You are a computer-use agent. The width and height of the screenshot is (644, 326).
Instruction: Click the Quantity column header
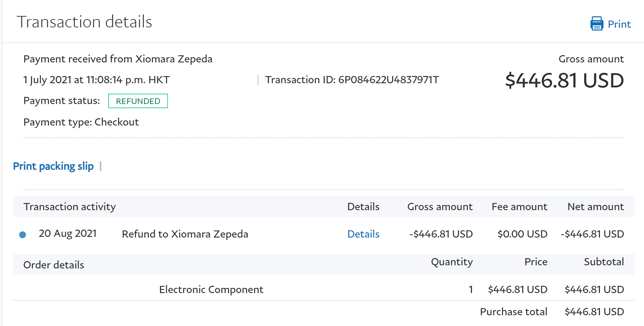[451, 262]
